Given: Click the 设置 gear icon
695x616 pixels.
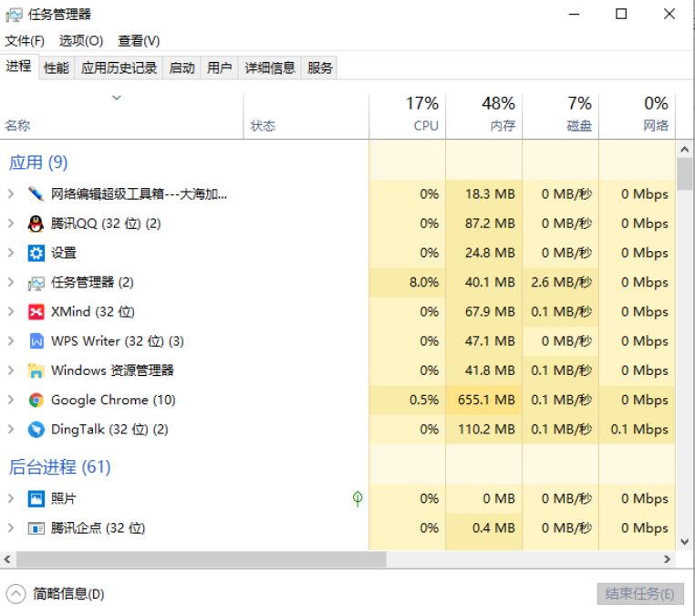Looking at the screenshot, I should point(36,253).
